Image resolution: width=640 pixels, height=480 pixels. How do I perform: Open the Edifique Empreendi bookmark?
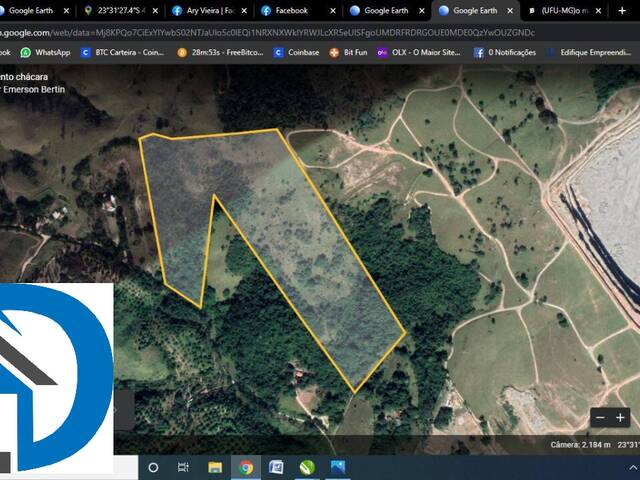[x=589, y=52]
